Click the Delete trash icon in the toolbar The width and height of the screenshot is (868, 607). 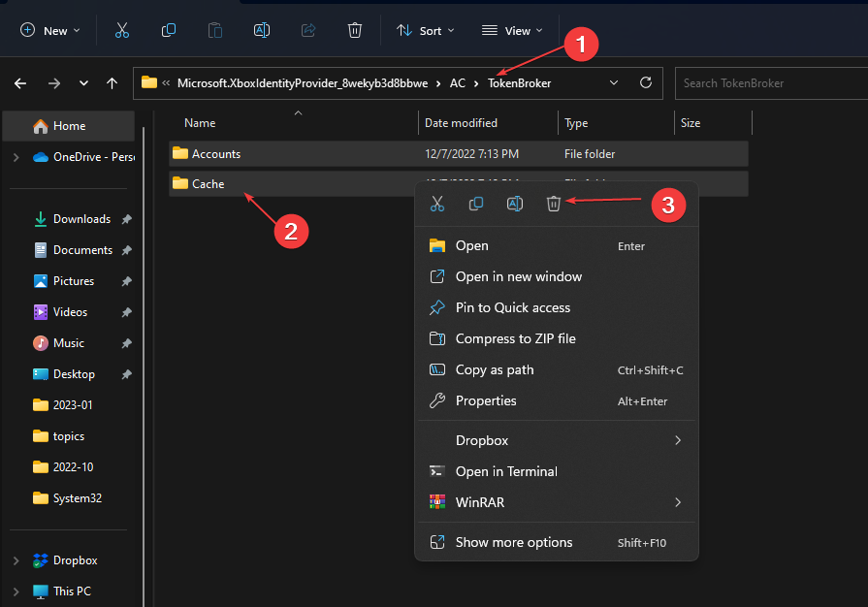point(355,30)
